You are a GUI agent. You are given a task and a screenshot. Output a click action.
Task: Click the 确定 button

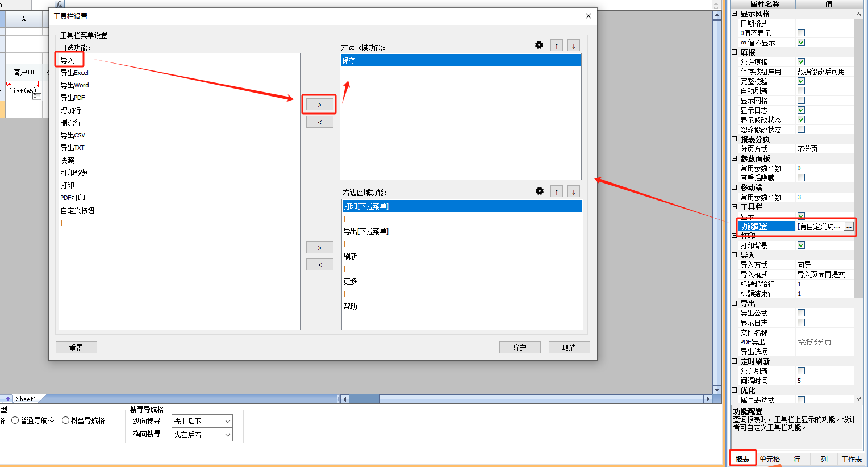pos(519,348)
